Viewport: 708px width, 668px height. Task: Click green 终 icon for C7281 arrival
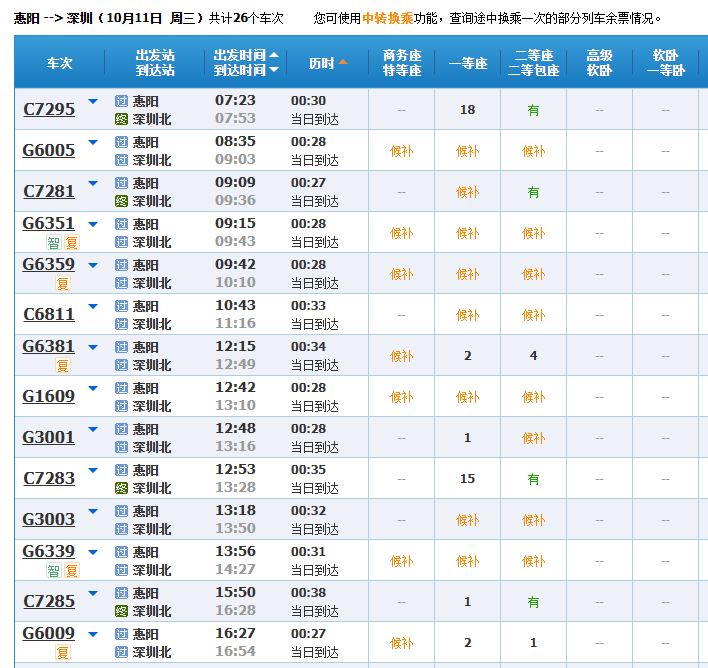pyautogui.click(x=121, y=201)
